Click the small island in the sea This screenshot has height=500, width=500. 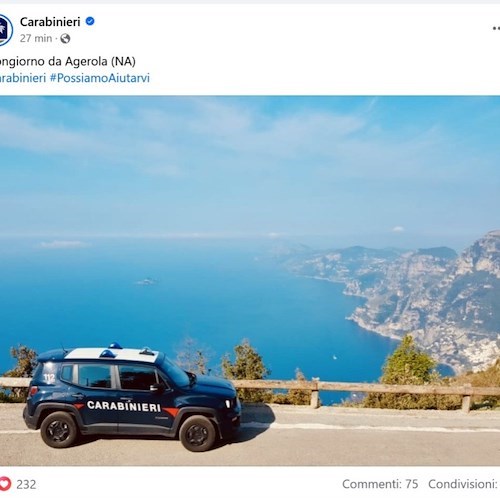pyautogui.click(x=146, y=282)
